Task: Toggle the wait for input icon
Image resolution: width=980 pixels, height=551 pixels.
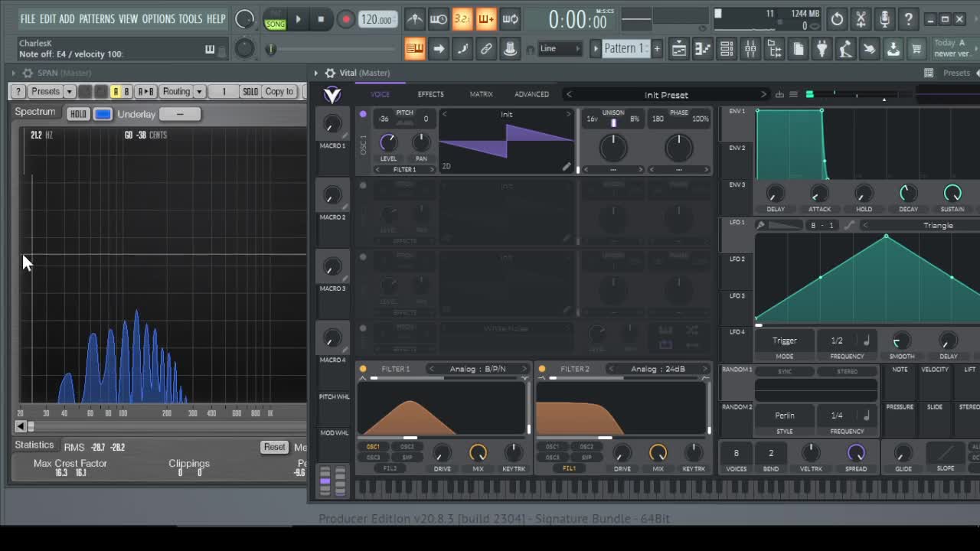Action: tap(438, 19)
